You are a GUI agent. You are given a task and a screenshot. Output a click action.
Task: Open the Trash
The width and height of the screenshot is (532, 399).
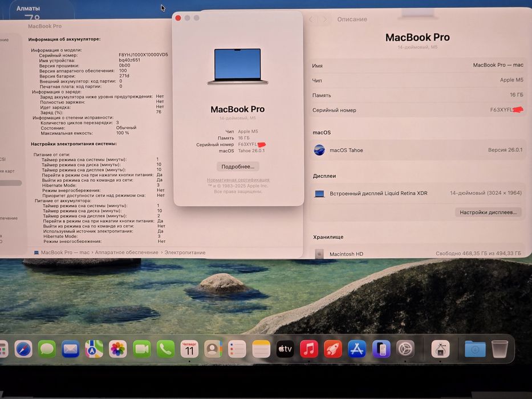[499, 349]
